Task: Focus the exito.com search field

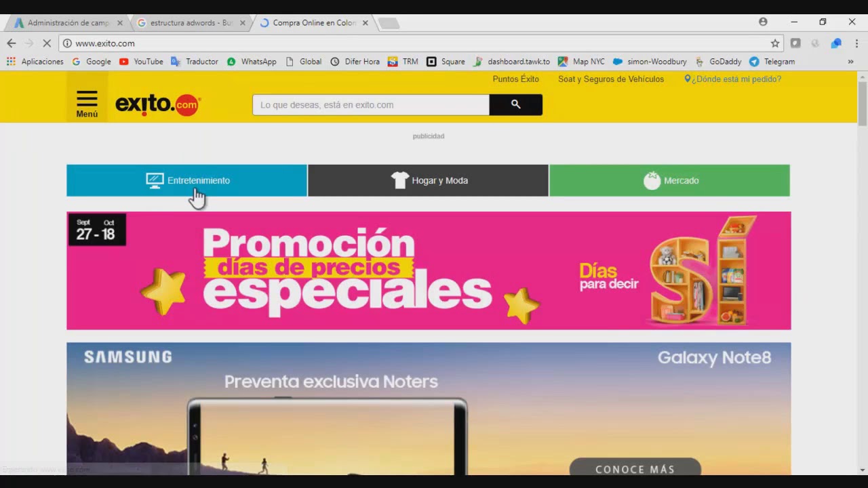Action: (371, 104)
